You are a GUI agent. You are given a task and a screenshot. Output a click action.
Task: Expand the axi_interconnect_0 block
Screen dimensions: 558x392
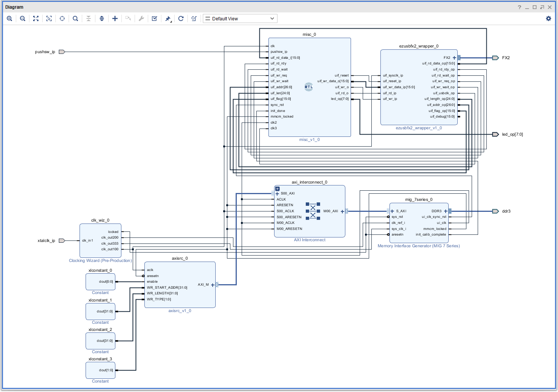pos(277,189)
